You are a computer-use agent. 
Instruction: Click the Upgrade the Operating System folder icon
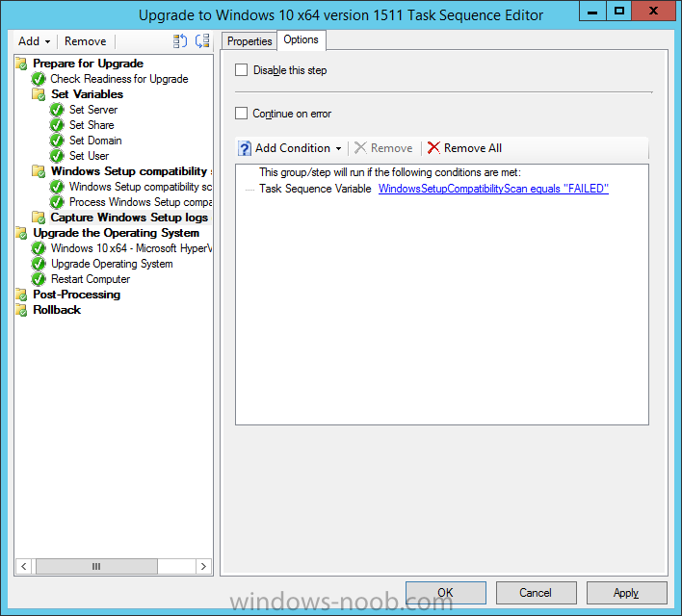pyautogui.click(x=21, y=233)
